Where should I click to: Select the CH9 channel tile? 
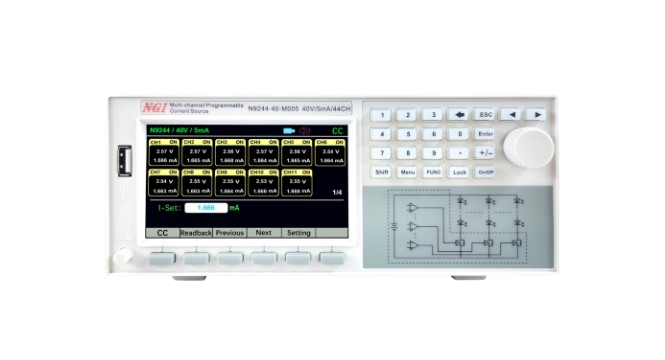[x=230, y=183]
